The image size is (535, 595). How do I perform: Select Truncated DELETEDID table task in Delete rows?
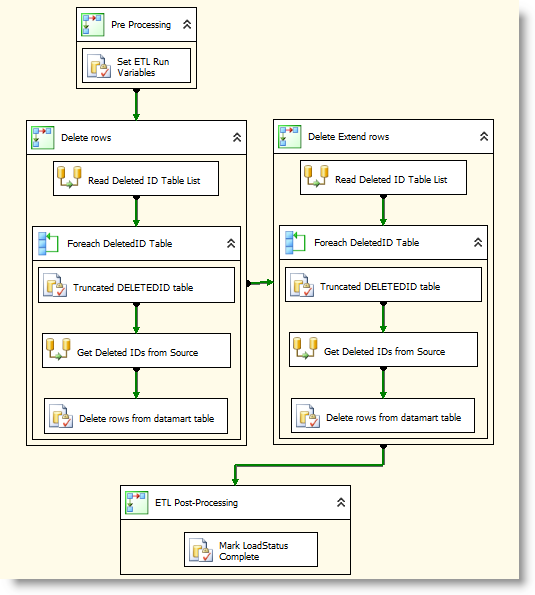tap(137, 285)
